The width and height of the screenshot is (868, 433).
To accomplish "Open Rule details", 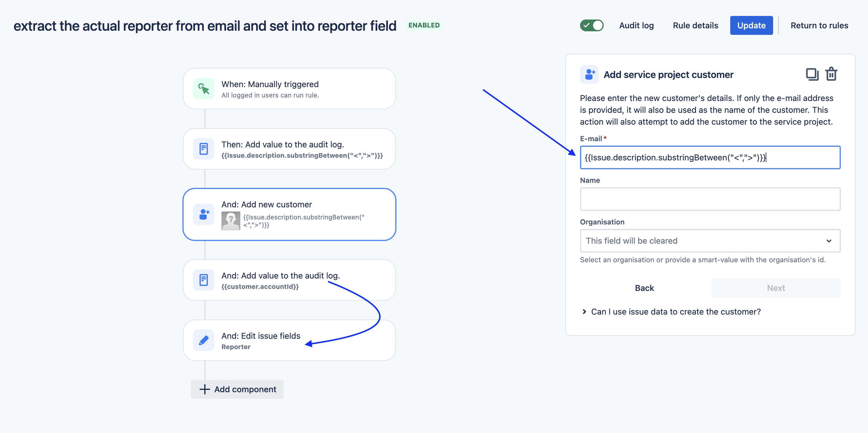I will click(x=695, y=26).
